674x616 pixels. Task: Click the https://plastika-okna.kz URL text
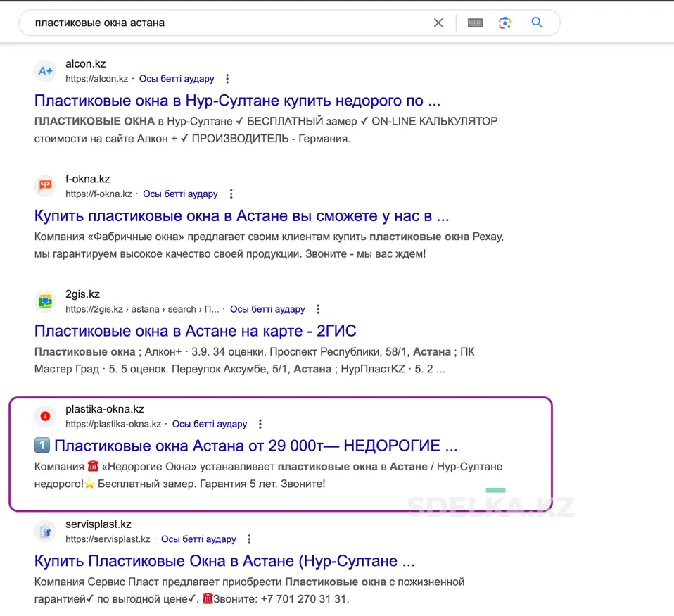click(x=113, y=424)
